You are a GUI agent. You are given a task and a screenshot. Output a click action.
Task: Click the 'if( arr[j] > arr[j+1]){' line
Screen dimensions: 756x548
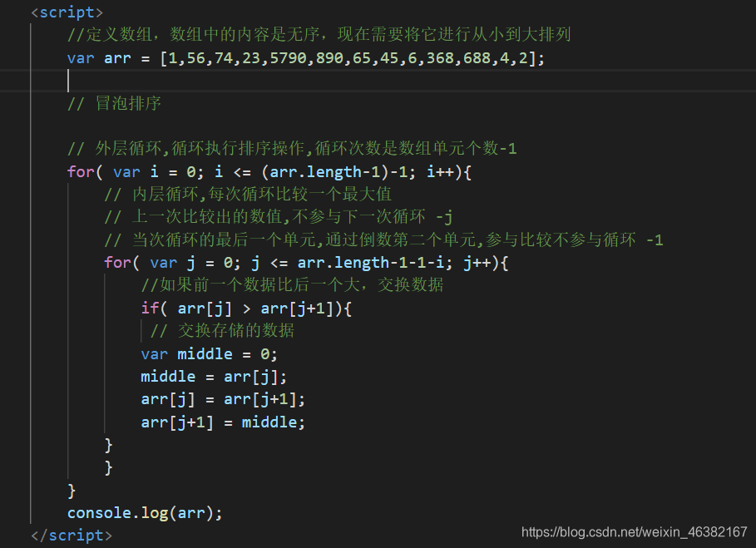coord(246,309)
